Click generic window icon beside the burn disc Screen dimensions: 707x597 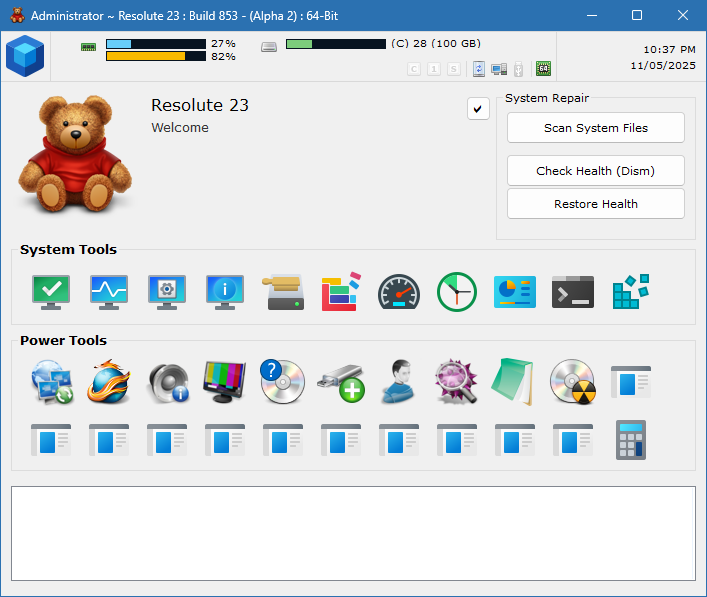tap(631, 382)
